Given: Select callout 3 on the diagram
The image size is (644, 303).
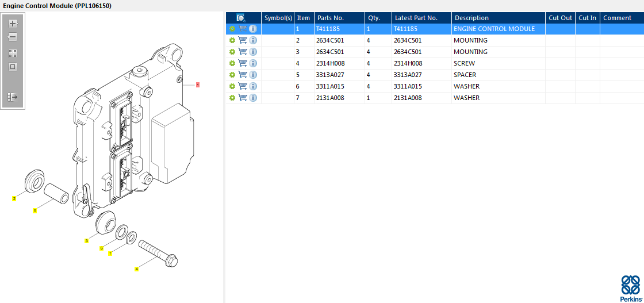Looking at the screenshot, I should (x=86, y=240).
